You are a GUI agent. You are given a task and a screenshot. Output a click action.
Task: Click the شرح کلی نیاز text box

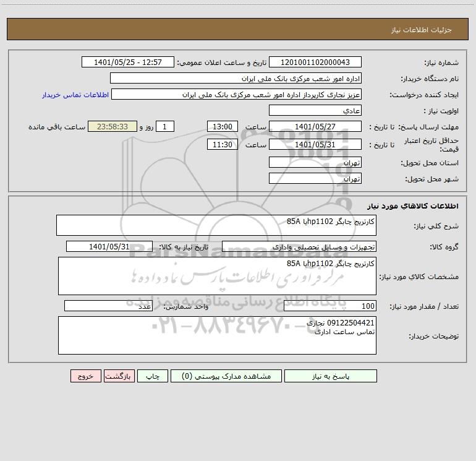pos(216,225)
